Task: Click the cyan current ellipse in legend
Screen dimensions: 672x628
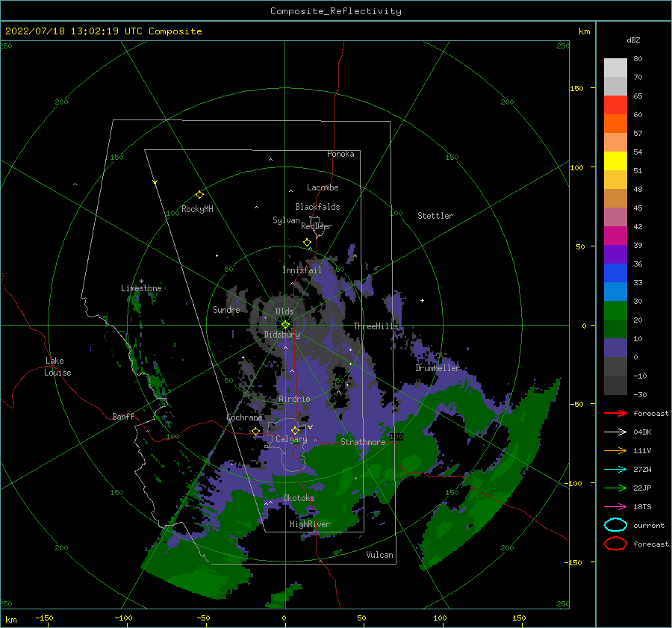Action: pyautogui.click(x=615, y=525)
